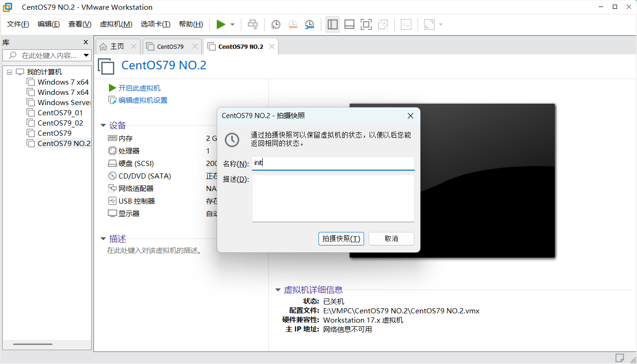
Task: Click the CD/DVD (SATA) device icon
Action: (x=112, y=176)
